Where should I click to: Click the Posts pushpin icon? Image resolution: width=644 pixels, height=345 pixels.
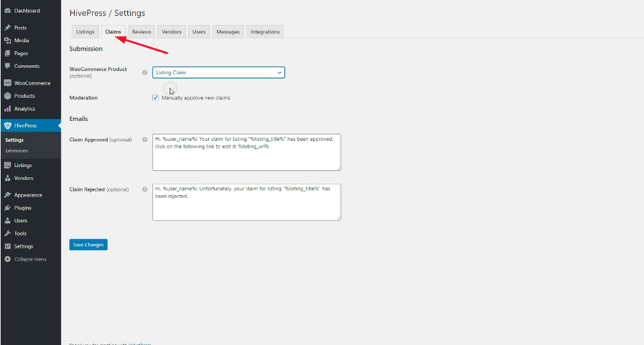tap(8, 28)
